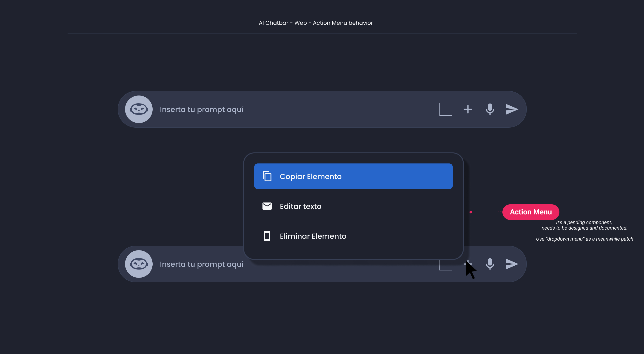This screenshot has height=354, width=644.
Task: Click the send arrow in upper chatbar
Action: 512,109
